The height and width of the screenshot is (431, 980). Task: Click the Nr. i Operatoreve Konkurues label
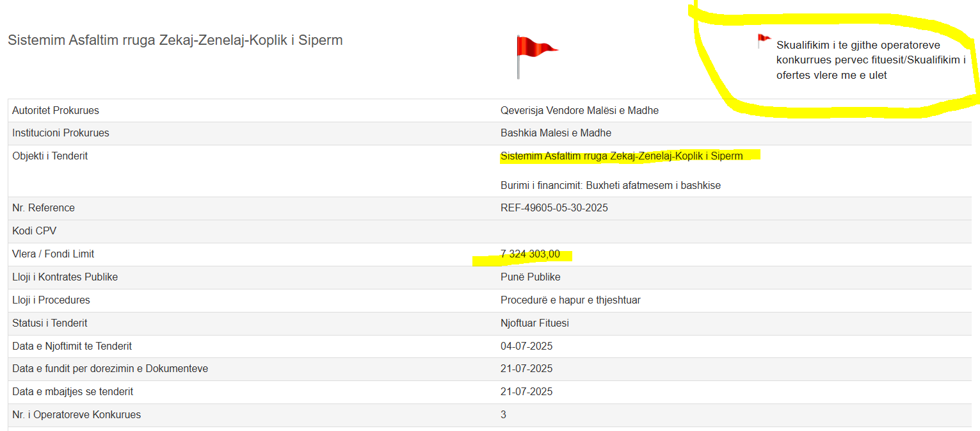[x=76, y=415]
